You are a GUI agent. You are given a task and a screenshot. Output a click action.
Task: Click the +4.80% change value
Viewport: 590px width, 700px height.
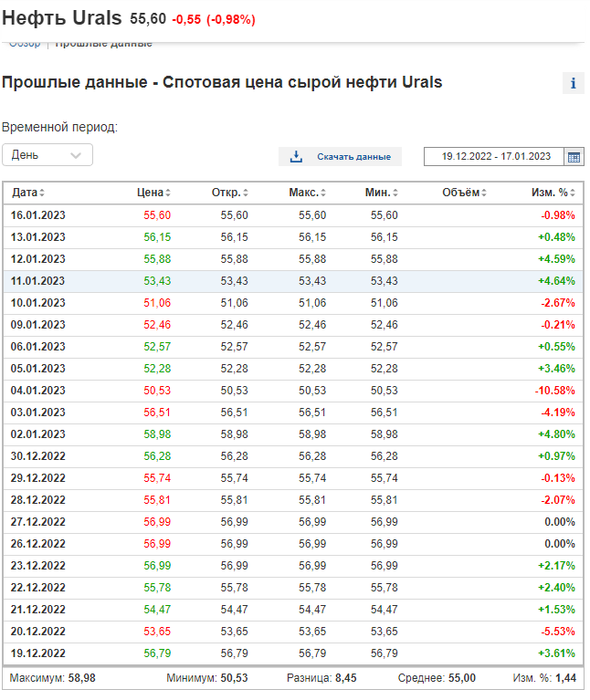pos(556,434)
